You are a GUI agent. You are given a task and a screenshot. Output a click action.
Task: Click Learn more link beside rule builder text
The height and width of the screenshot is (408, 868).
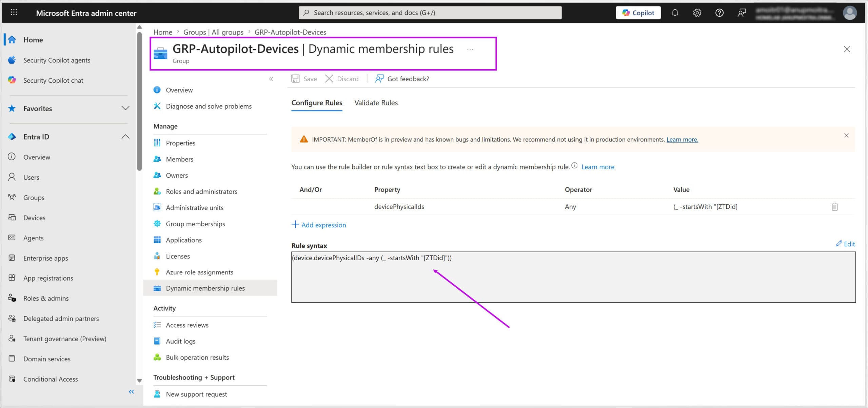coord(598,167)
